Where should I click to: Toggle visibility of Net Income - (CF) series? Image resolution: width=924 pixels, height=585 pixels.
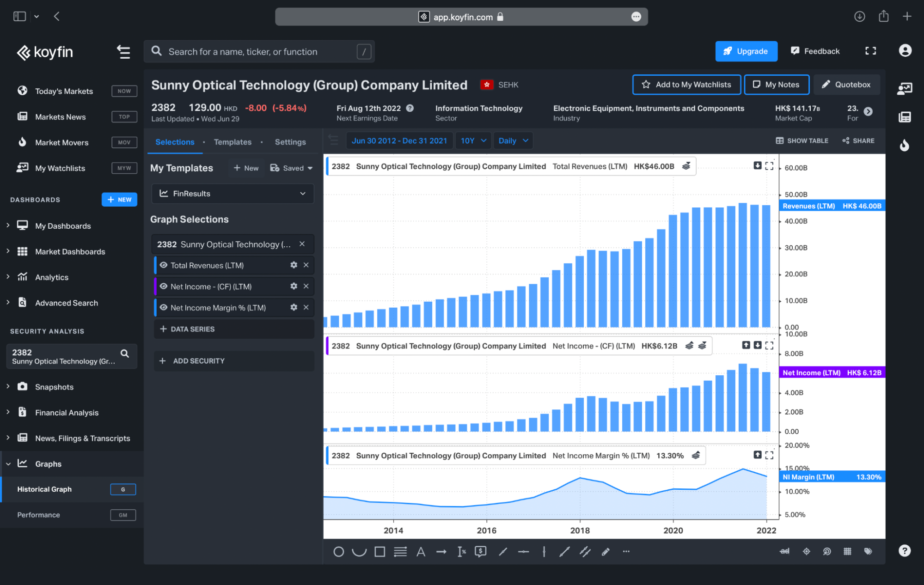click(x=163, y=286)
